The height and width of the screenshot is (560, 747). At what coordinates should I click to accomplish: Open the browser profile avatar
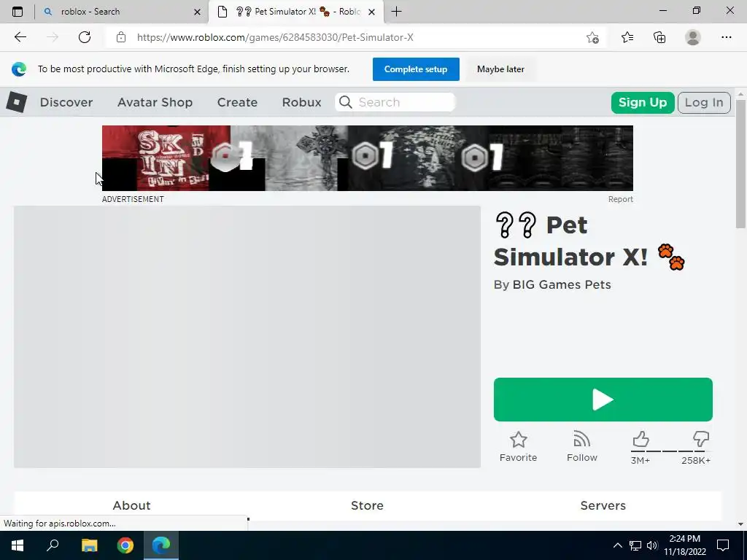tap(693, 37)
